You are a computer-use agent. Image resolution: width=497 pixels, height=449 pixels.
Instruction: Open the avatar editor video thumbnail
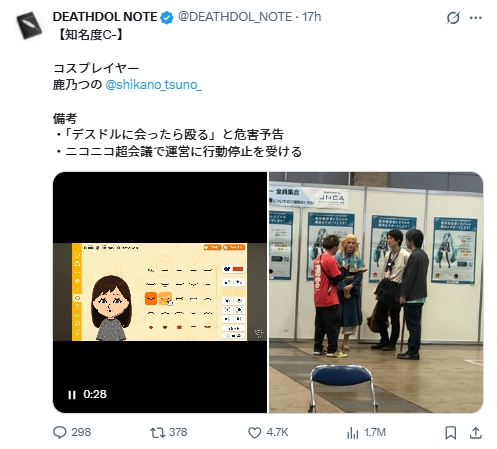coord(160,292)
